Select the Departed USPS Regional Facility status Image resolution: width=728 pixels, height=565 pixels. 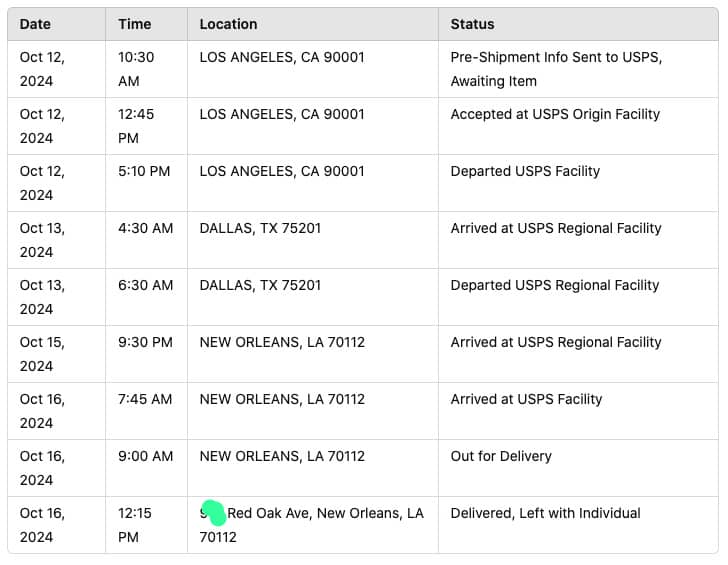[555, 285]
